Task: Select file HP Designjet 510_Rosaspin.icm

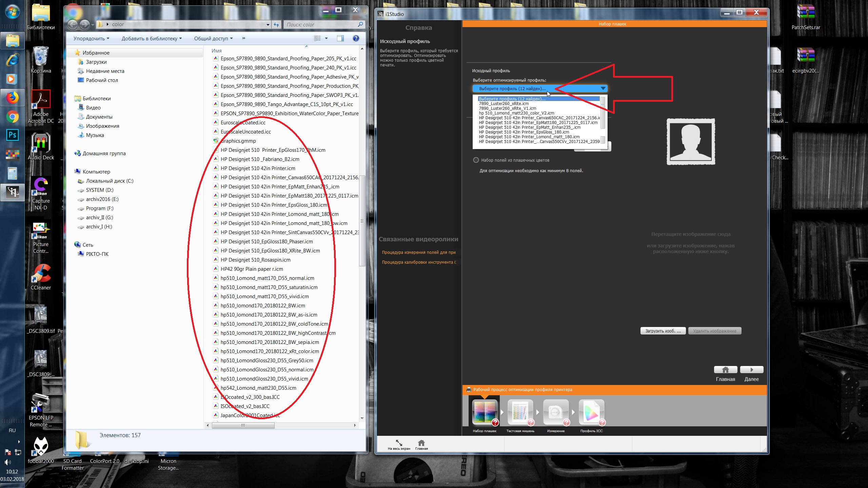Action: click(x=255, y=260)
